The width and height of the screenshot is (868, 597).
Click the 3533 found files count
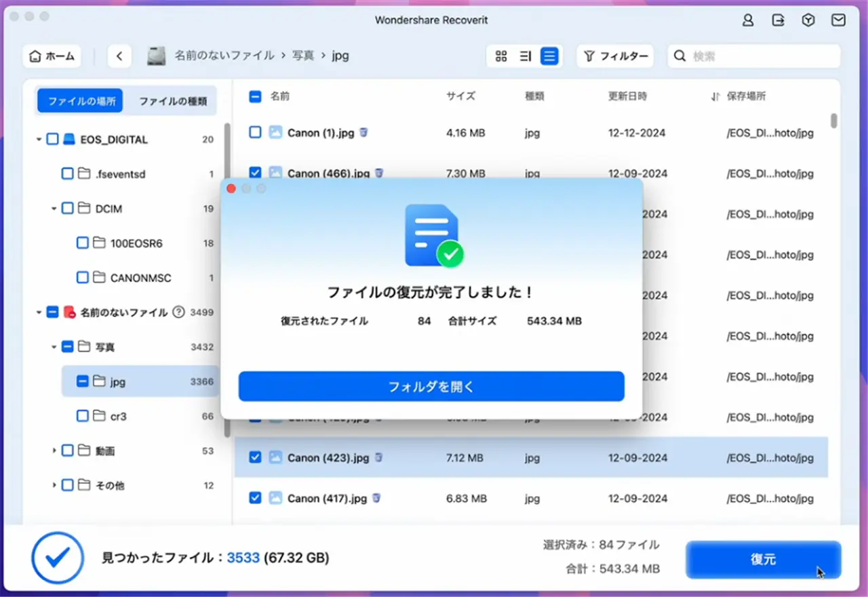(x=243, y=558)
